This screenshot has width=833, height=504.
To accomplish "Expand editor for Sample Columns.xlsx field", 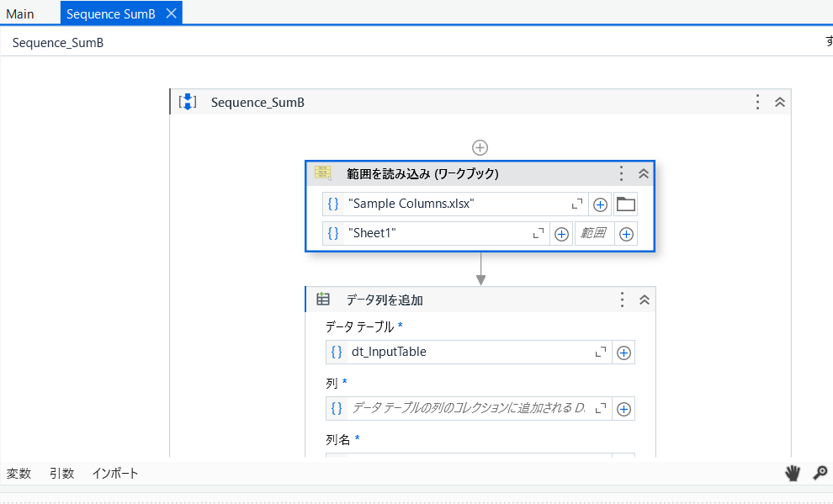I will coord(577,204).
